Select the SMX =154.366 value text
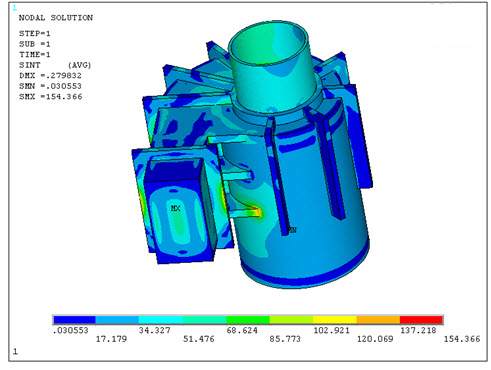The image size is (491, 370). [50, 97]
